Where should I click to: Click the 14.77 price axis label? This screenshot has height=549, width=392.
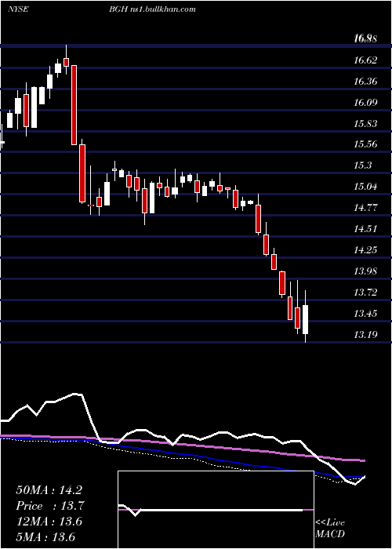[365, 208]
